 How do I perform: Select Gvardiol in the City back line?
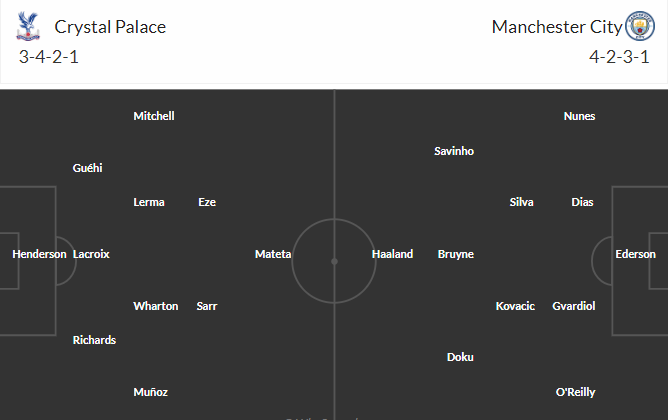pos(573,306)
